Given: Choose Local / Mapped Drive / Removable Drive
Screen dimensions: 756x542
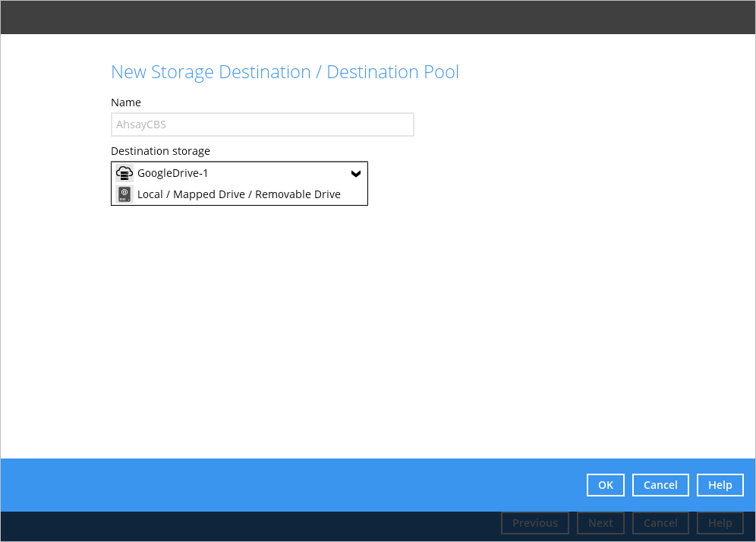Looking at the screenshot, I should click(238, 194).
